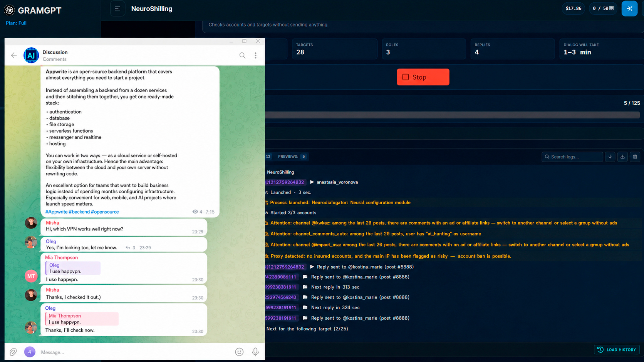Click the purple avatar with number 4

click(30, 352)
